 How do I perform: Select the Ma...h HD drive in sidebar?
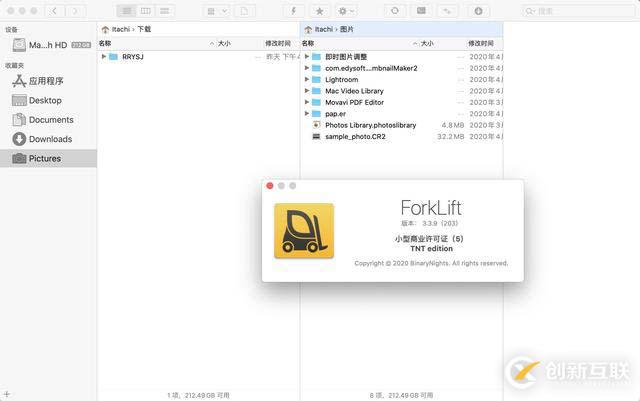pos(48,45)
